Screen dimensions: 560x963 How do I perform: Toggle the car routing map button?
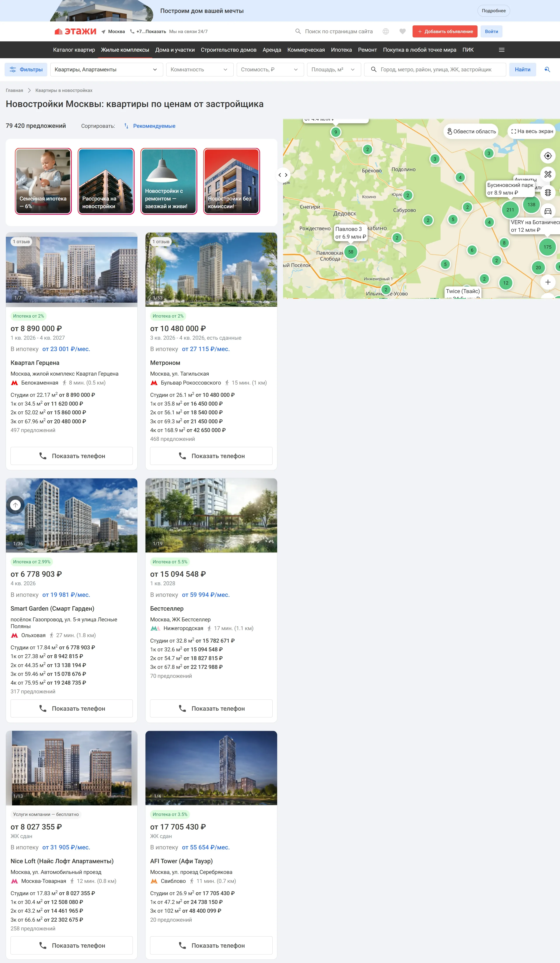coord(547,211)
